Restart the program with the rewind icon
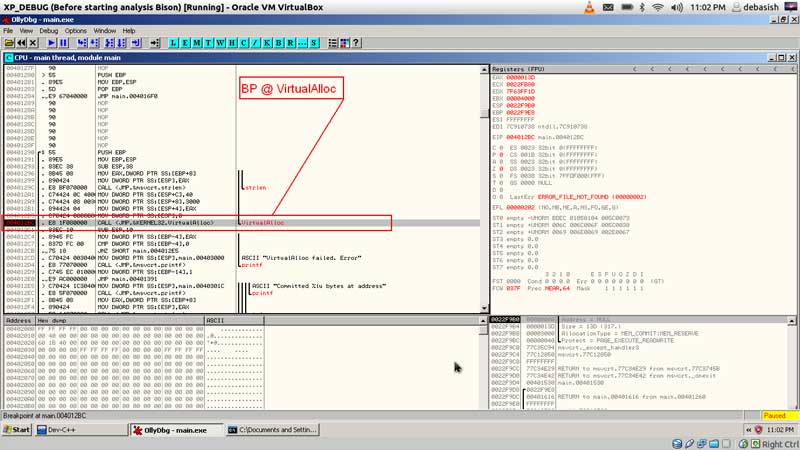Viewport: 800px width, 450px height. click(x=21, y=43)
